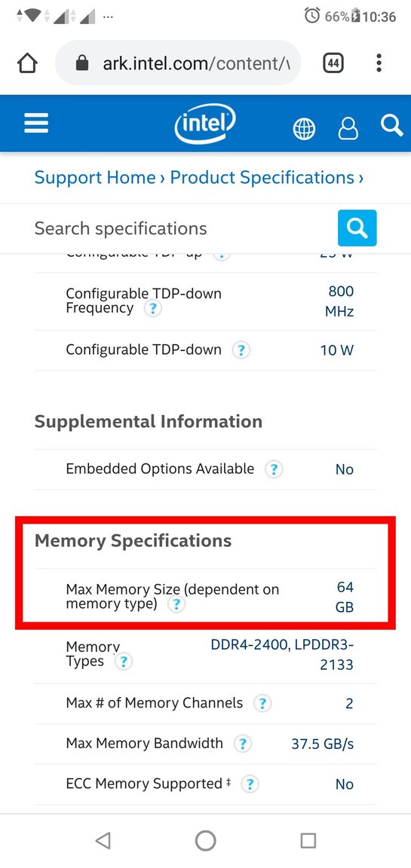Open the Intel hamburger menu
The height and width of the screenshot is (868, 411).
click(x=36, y=123)
